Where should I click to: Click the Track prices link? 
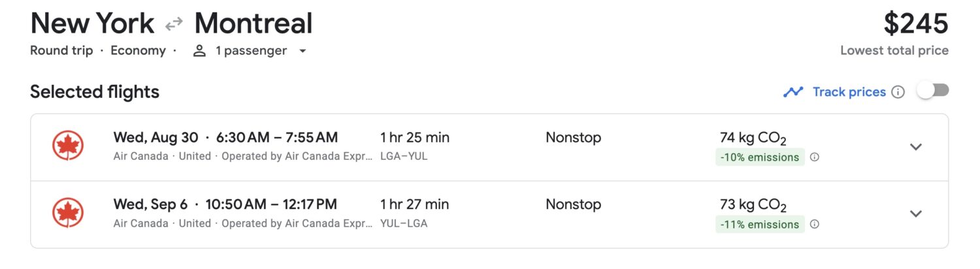point(849,92)
